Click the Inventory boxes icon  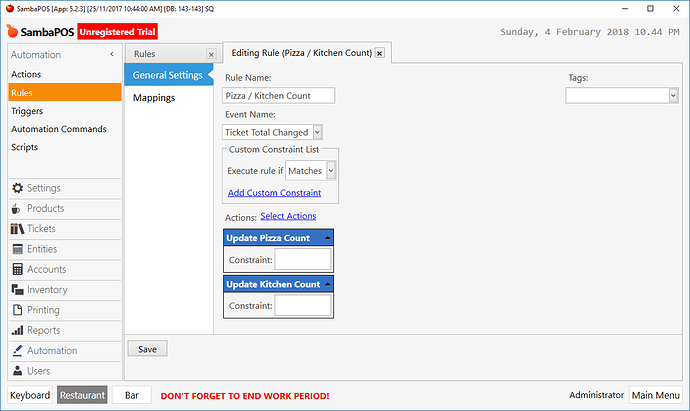[x=18, y=290]
